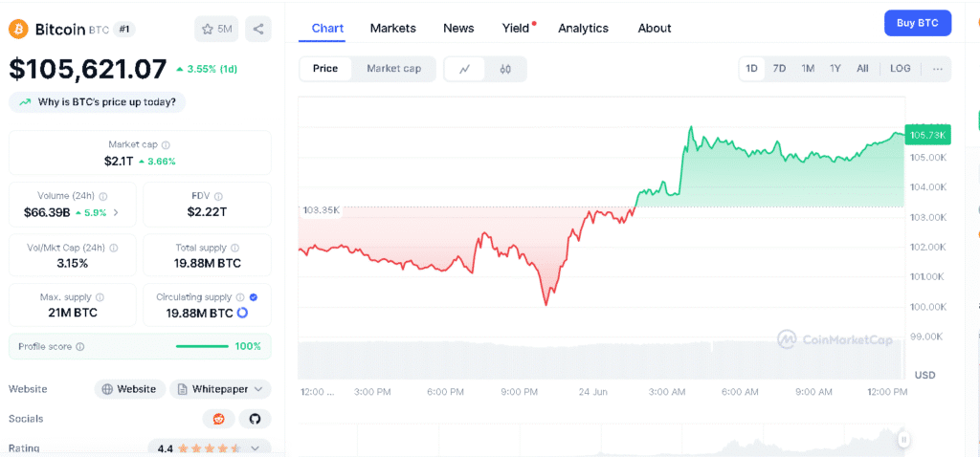The height and width of the screenshot is (457, 980).
Task: Open the About tab
Action: point(655,28)
